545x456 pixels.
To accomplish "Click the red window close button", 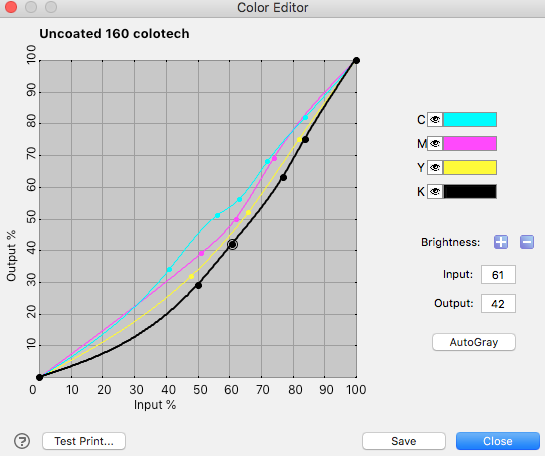I will click(x=11, y=7).
